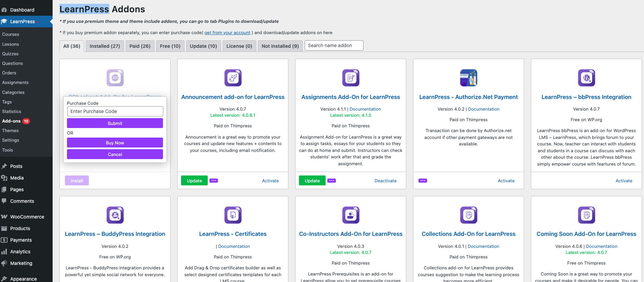Open more options for Authorize.Net Payment
The height and width of the screenshot is (282, 644).
coord(423,181)
